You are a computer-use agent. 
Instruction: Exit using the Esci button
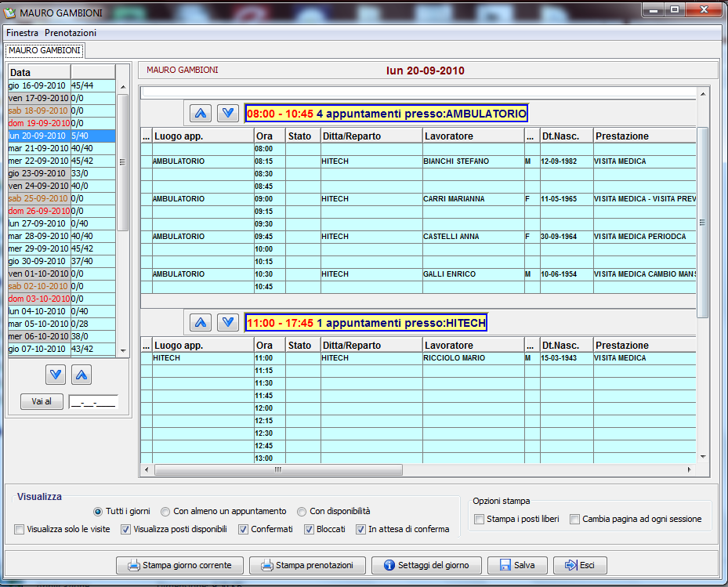tap(580, 565)
